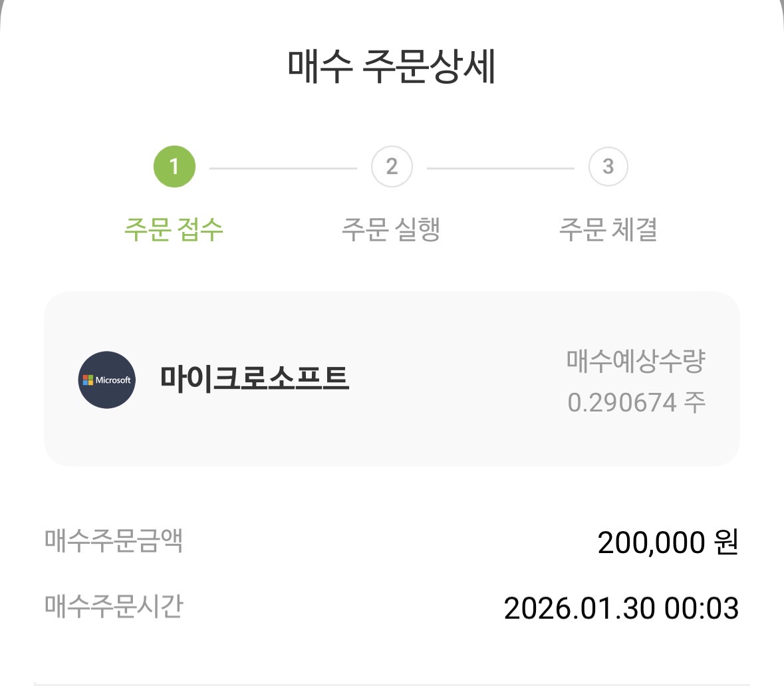Image resolution: width=784 pixels, height=692 pixels.
Task: Click progress line between steps 1 and 2
Action: point(283,169)
